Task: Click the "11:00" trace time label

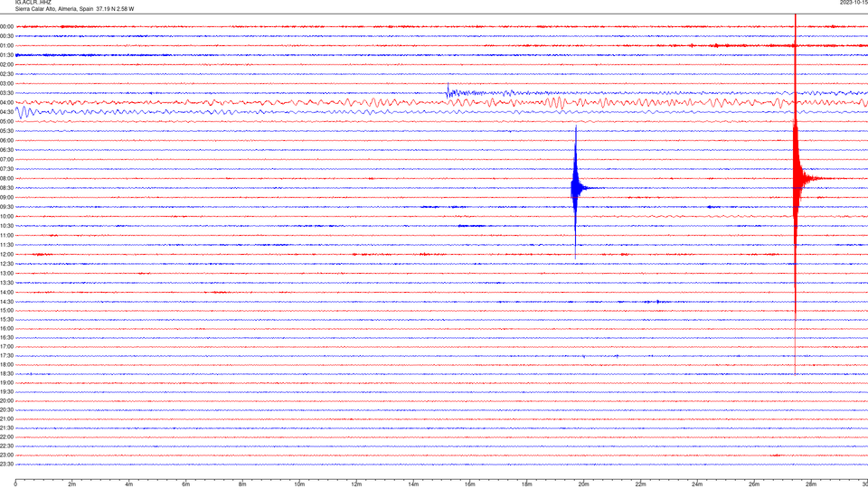Action: [7, 235]
